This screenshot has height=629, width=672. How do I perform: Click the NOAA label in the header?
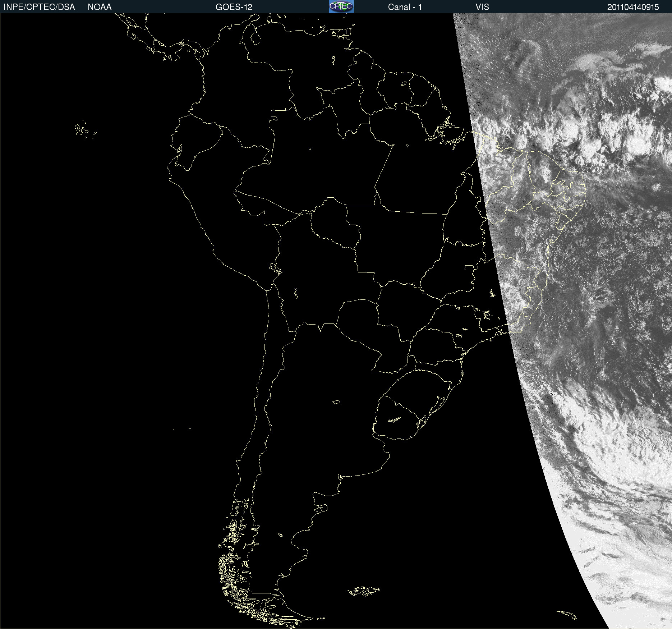coord(100,7)
